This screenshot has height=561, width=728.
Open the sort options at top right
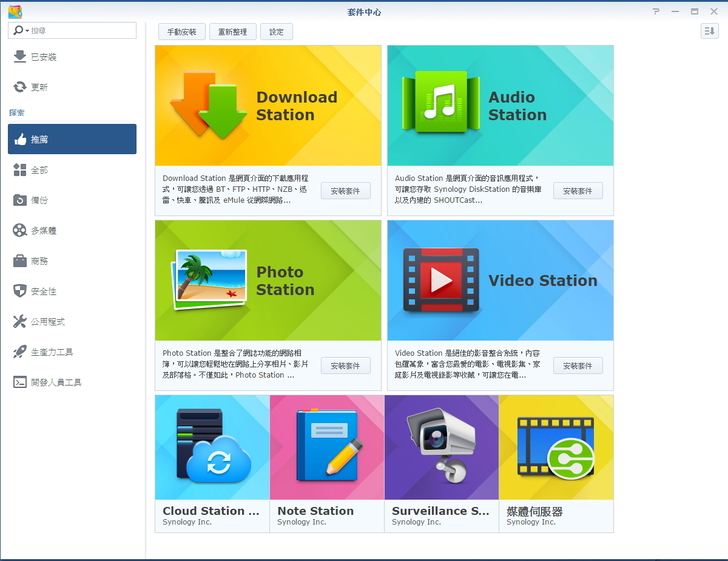point(709,32)
